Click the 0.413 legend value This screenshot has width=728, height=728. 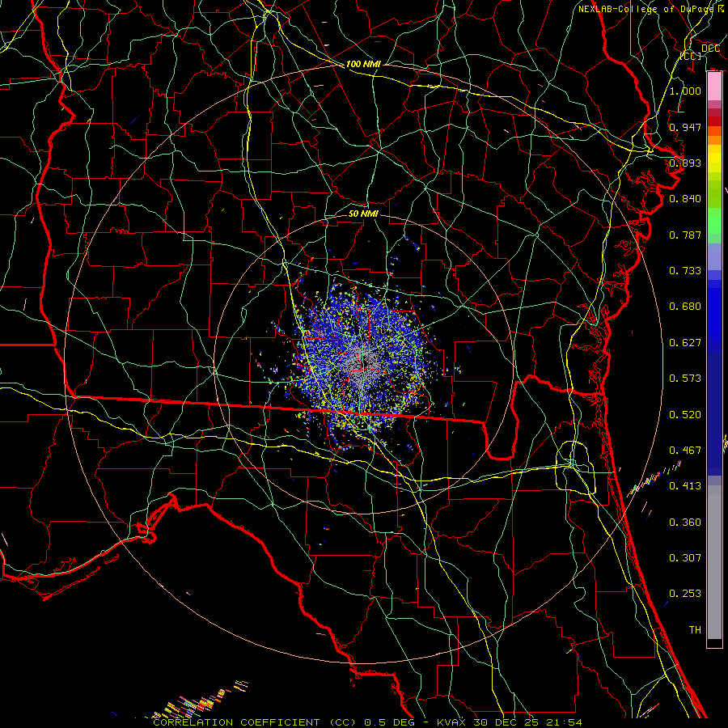pos(685,485)
